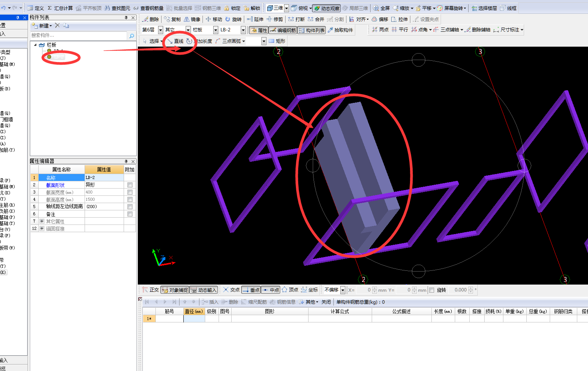Select the 动态观察 dynamic orbit tool
This screenshot has width=588, height=371.
point(327,8)
